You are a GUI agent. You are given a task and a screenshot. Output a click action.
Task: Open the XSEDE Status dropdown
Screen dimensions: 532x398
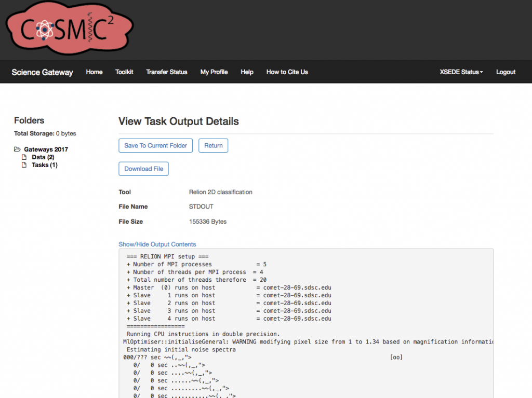click(461, 72)
